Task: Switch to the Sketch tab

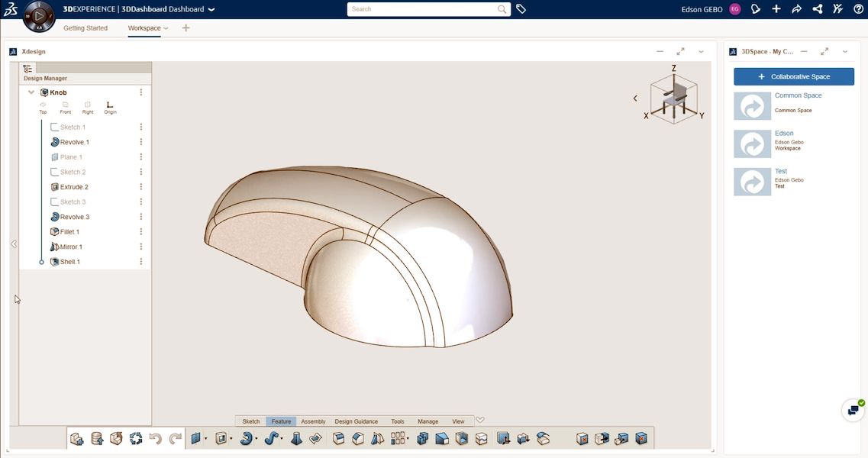Action: pos(250,421)
